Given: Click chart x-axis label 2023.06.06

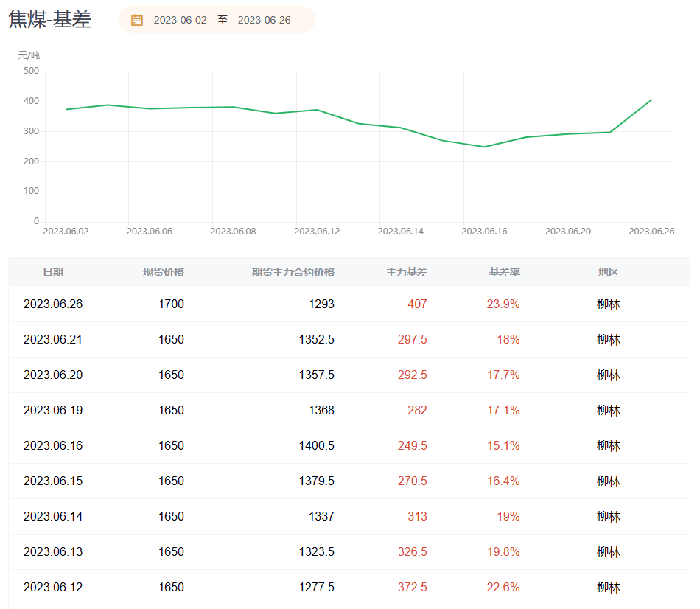Looking at the screenshot, I should 150,232.
